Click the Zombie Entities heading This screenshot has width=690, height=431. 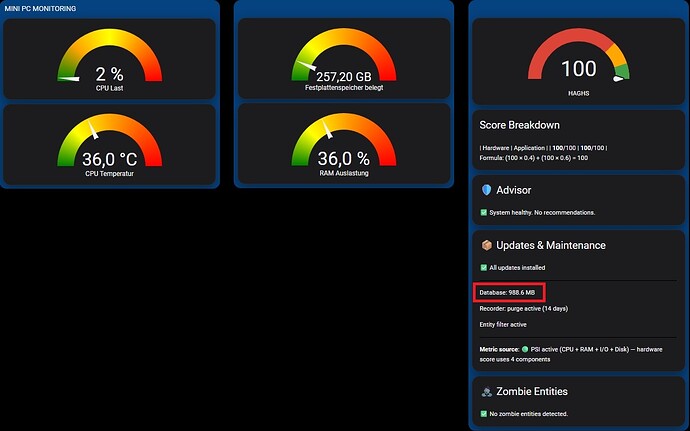point(532,391)
